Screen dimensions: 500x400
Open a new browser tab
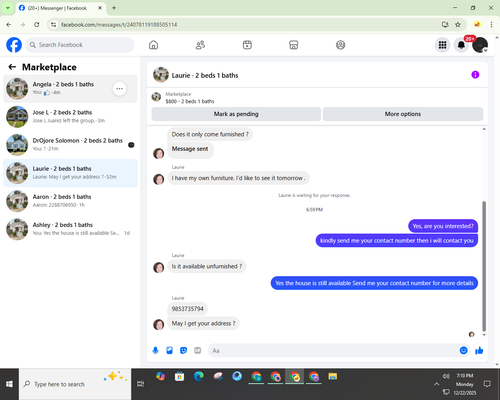pyautogui.click(x=114, y=8)
